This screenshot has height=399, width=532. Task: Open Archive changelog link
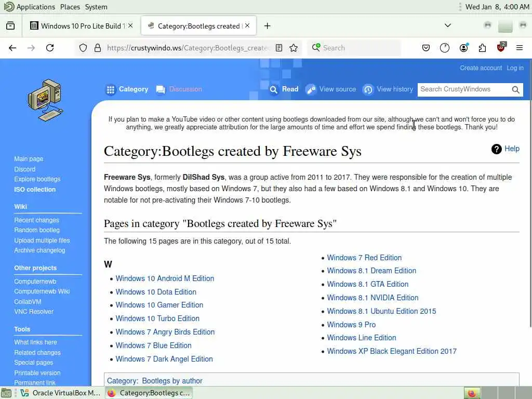(39, 250)
